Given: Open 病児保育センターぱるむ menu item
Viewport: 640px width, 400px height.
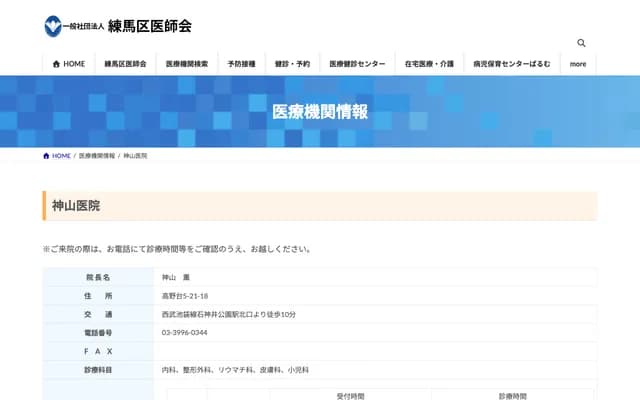Looking at the screenshot, I should point(511,64).
